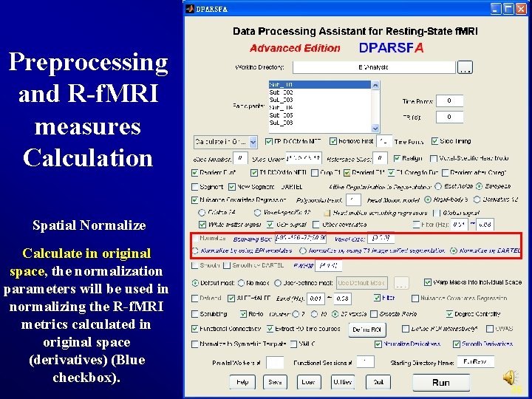Enable the Smooth by DARTEL checkbox
This screenshot has height=399, width=532.
227,266
